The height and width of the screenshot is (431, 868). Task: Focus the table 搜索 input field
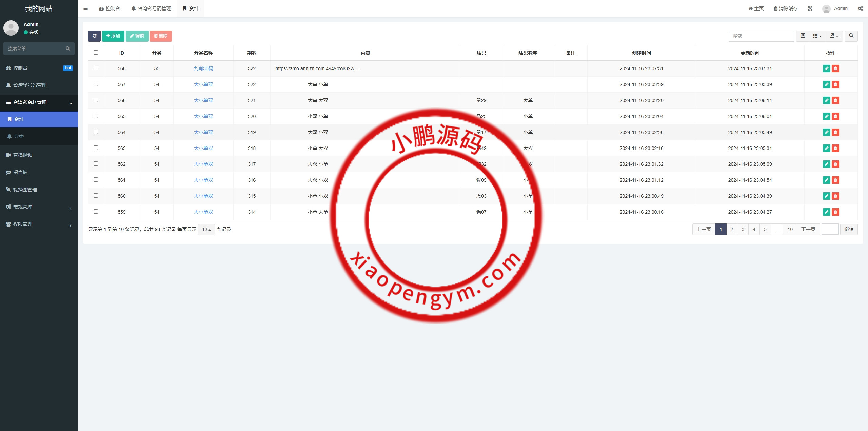(x=762, y=36)
